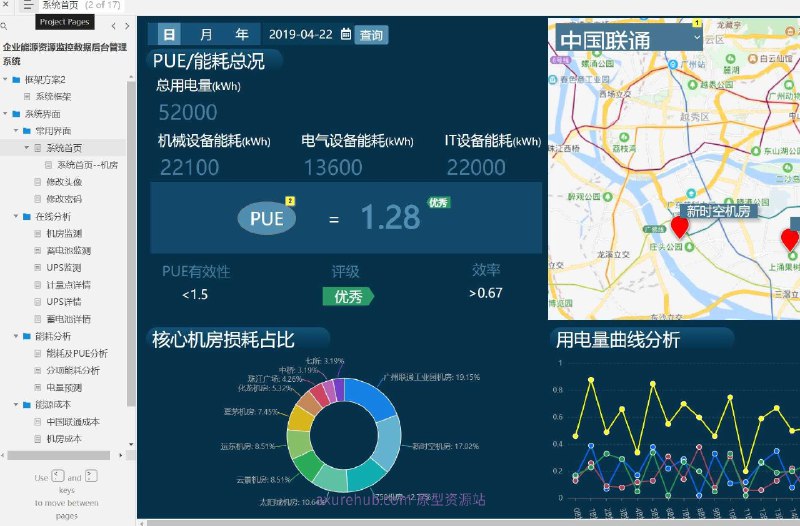The image size is (800, 526).
Task: Click the sidebar scroll-down arrow
Action: point(131,444)
